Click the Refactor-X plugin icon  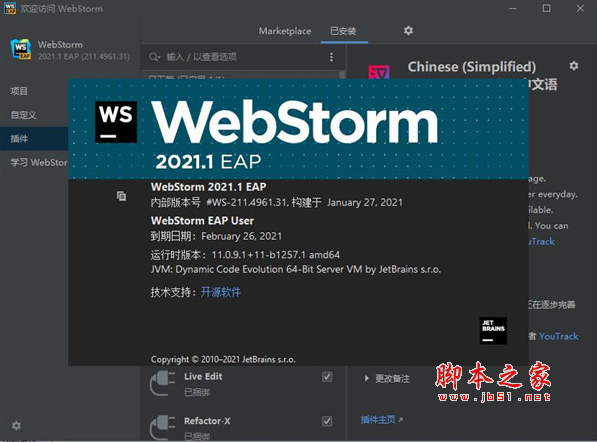tap(163, 428)
